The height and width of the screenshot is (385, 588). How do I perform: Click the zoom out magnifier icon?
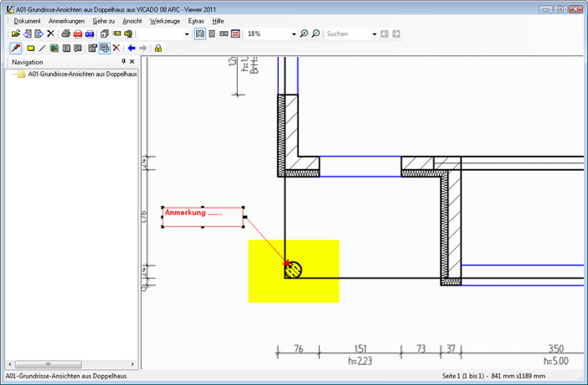click(315, 34)
